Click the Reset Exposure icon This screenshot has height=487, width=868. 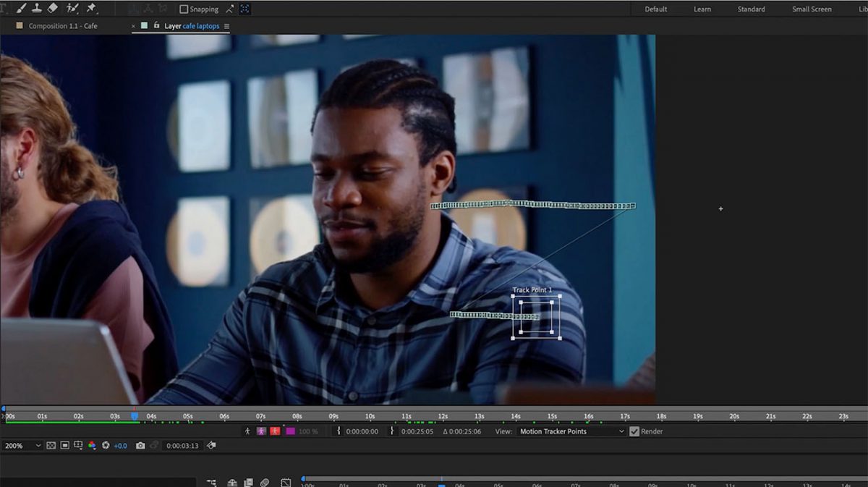coord(106,446)
